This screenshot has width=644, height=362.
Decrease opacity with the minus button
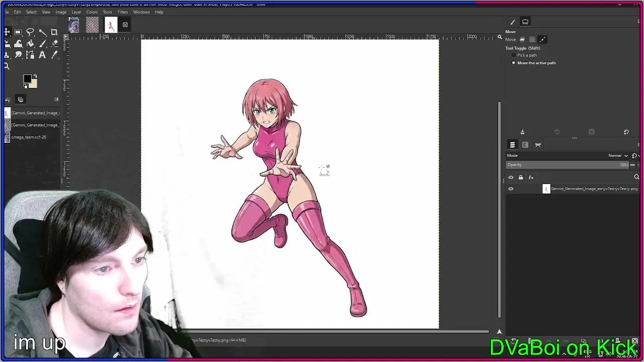point(632,165)
